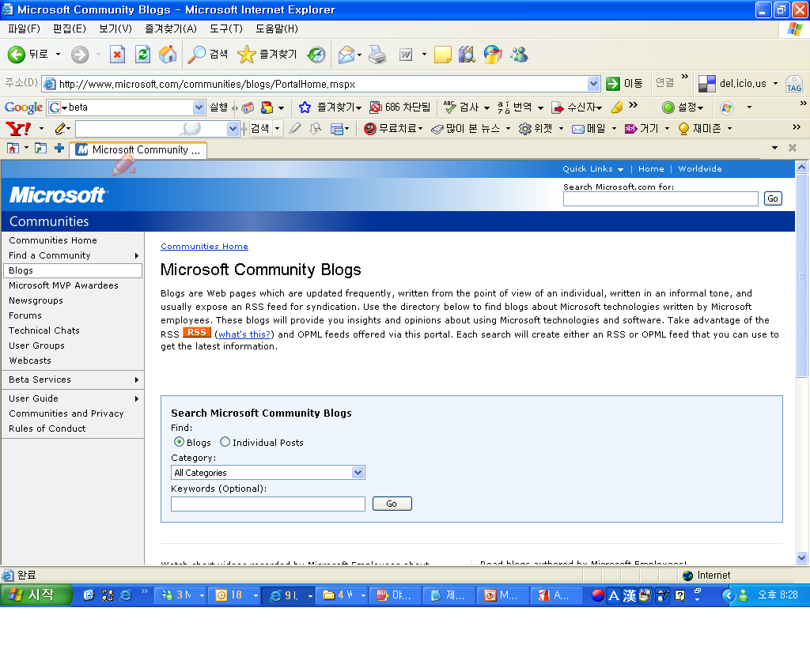810x672 pixels.
Task: Click the Worldwide header link
Action: 699,168
